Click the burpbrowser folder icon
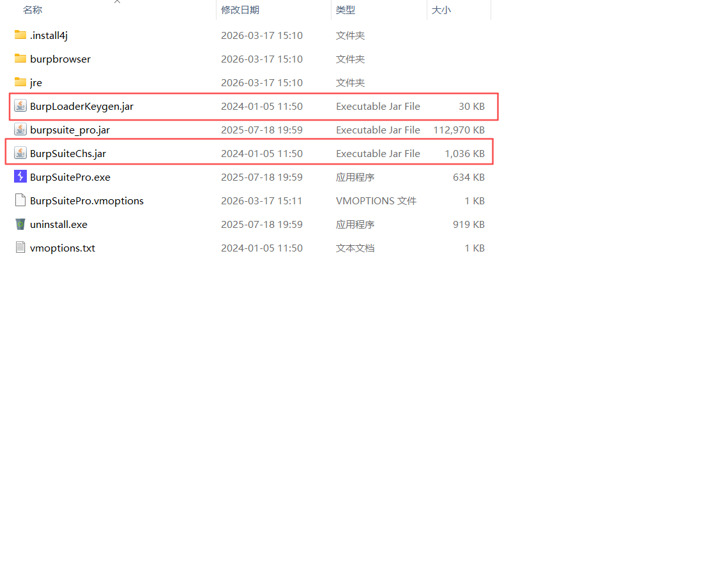725x588 pixels. [20, 59]
